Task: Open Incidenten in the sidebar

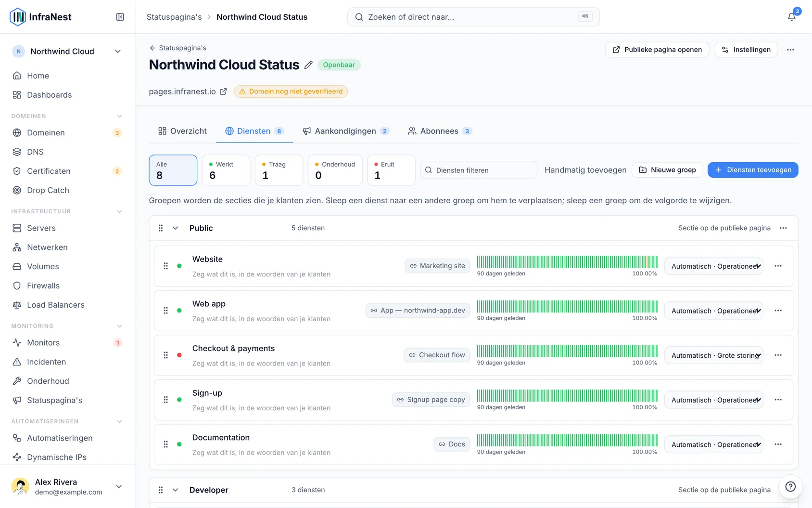Action: click(67, 362)
